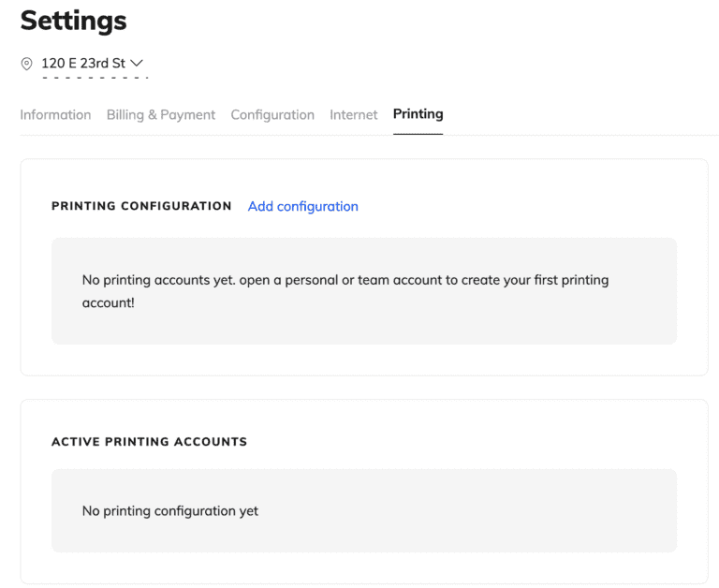Go to the Configuration tab
The height and width of the screenshot is (588, 719).
click(x=272, y=114)
